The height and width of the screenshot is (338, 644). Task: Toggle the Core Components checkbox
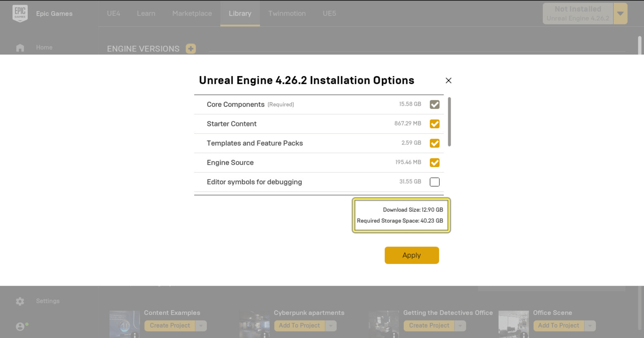tap(434, 104)
